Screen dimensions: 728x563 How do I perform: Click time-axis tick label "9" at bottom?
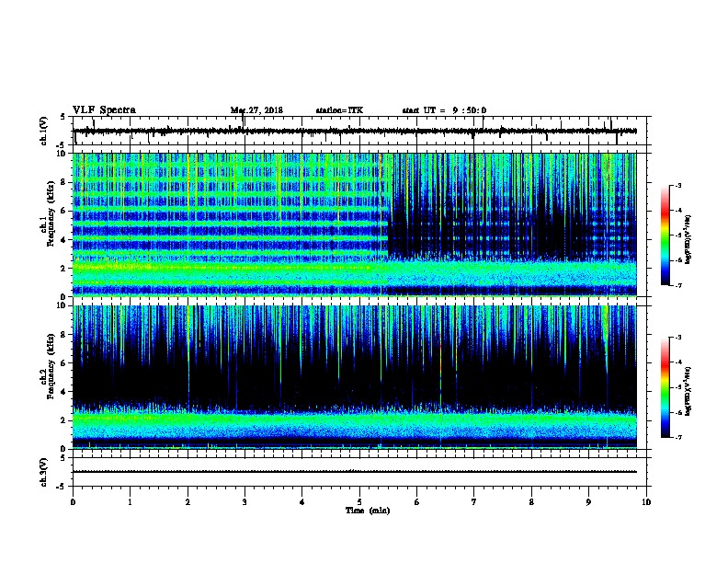pos(588,502)
